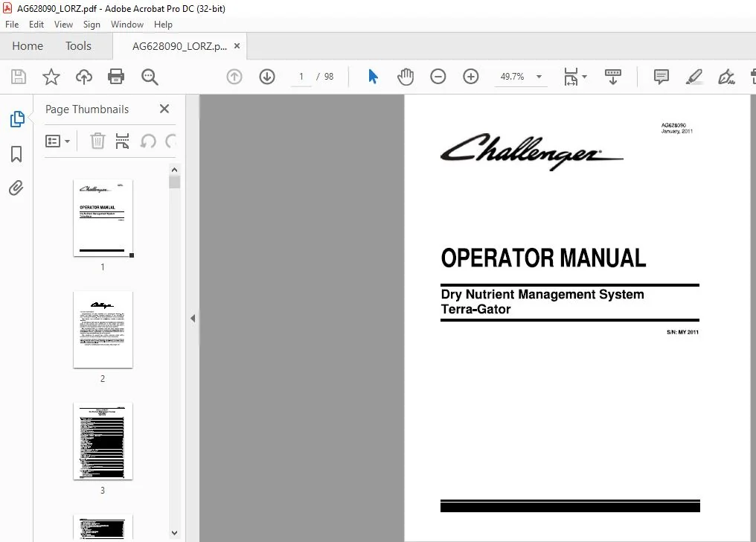
Task: Activate the Selection arrow tool
Action: click(374, 77)
